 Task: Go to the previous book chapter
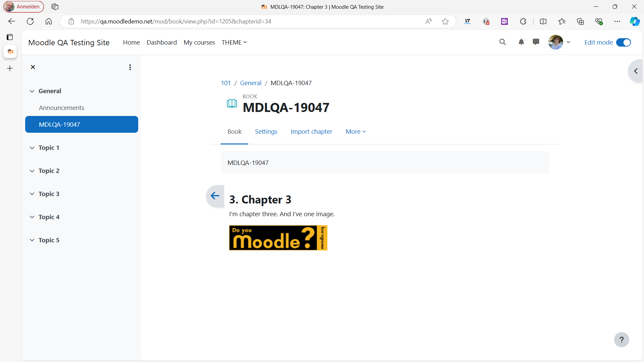pyautogui.click(x=215, y=196)
